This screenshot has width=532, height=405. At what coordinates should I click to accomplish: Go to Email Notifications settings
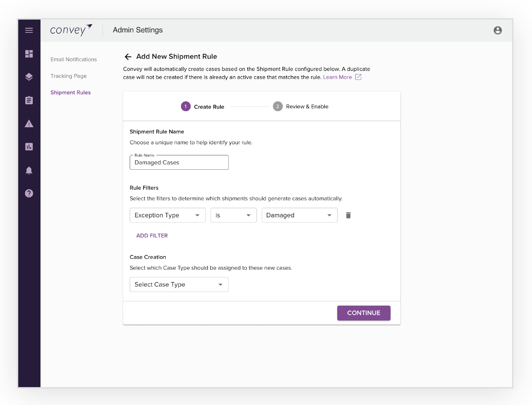coord(74,59)
